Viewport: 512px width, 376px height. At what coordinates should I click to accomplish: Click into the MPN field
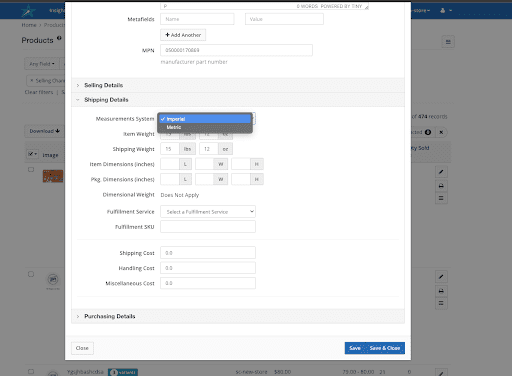(236, 50)
